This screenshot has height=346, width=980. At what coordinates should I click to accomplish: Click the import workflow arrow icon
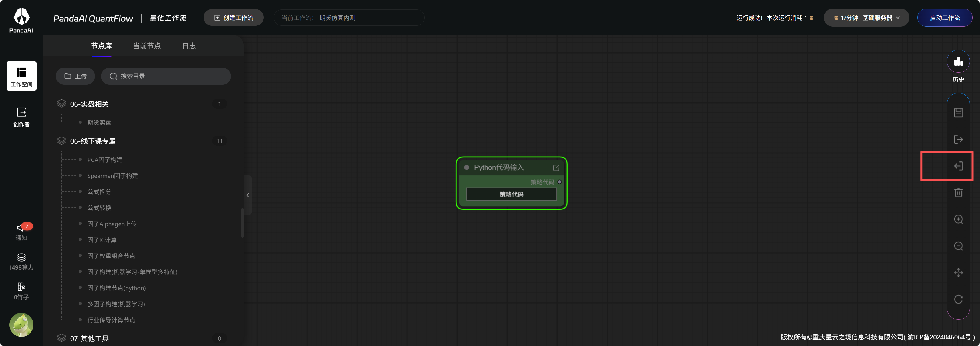tap(958, 166)
